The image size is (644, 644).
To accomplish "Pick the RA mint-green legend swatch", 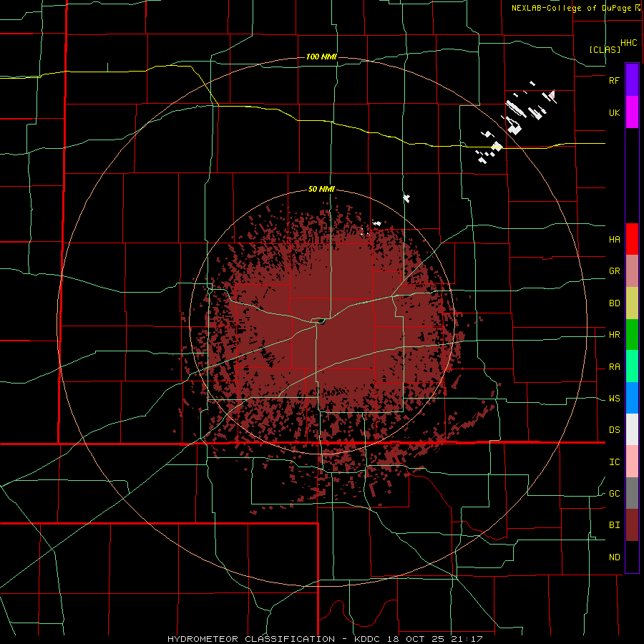I will (632, 366).
